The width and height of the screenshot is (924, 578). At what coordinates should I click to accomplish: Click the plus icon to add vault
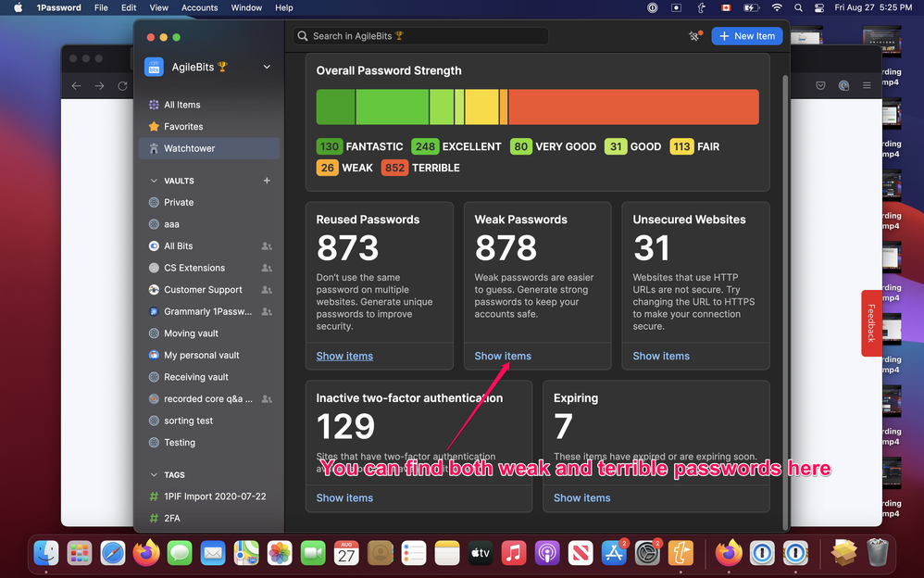pos(267,181)
